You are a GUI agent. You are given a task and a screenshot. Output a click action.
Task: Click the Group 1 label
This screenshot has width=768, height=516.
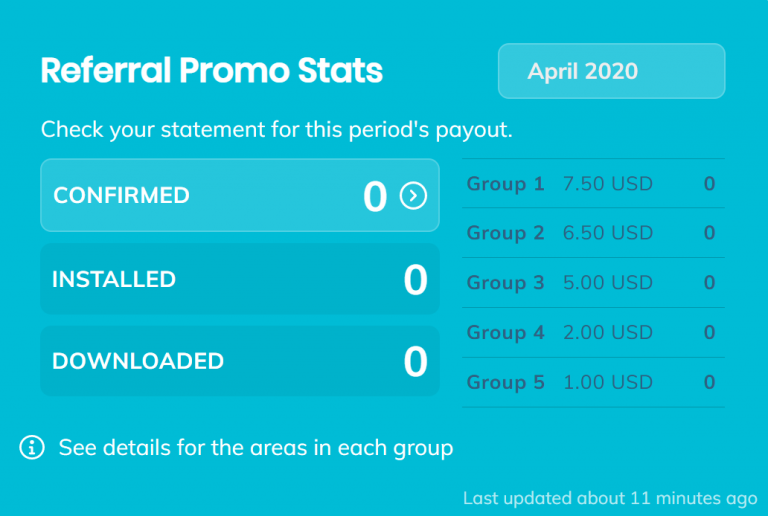[x=505, y=184]
